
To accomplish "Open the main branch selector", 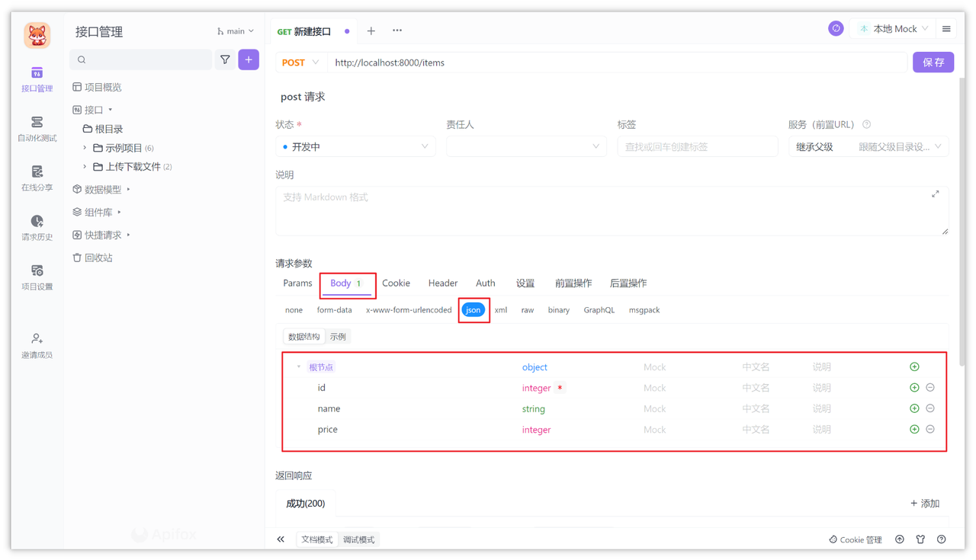I will tap(236, 31).
